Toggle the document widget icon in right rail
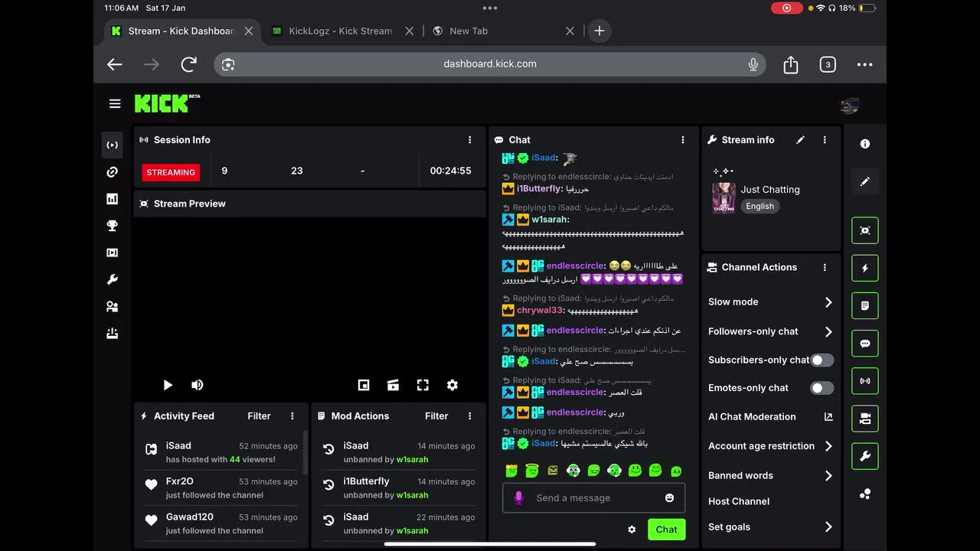 [865, 305]
